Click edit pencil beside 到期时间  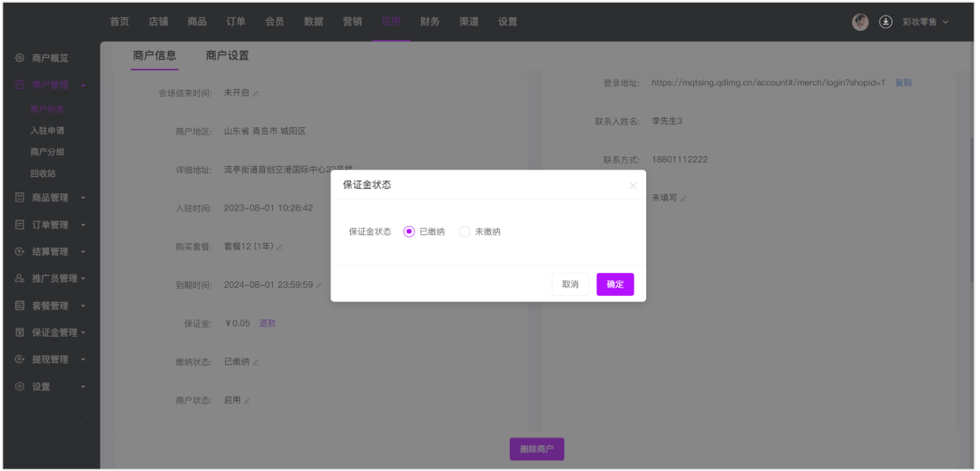coord(319,286)
